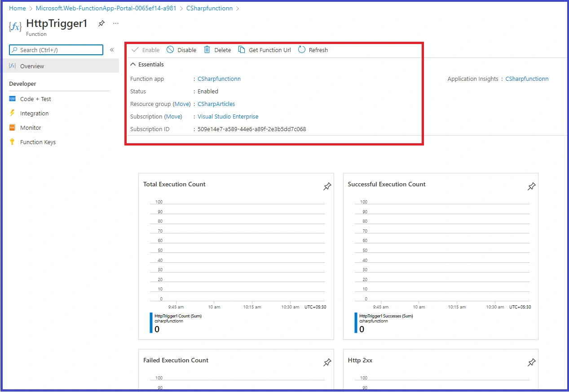This screenshot has height=392, width=569.
Task: Click the Code + Test icon
Action: 13,99
